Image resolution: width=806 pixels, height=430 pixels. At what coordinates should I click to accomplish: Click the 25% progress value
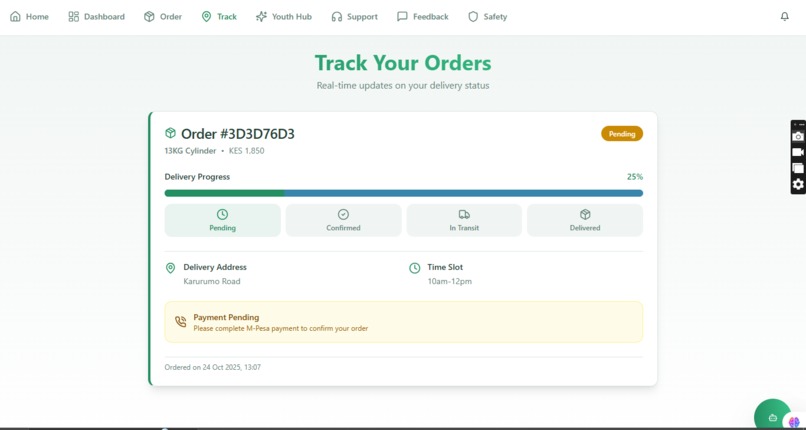pyautogui.click(x=635, y=177)
